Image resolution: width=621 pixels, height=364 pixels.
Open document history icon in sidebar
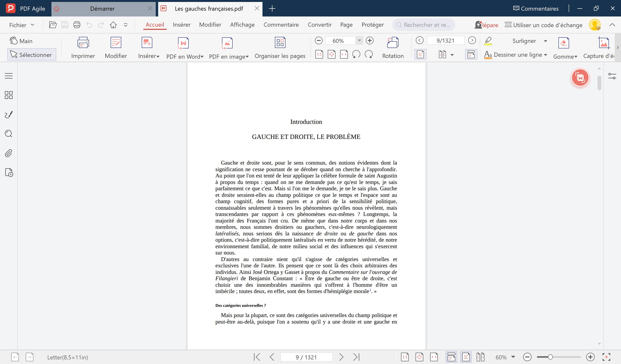point(9,173)
